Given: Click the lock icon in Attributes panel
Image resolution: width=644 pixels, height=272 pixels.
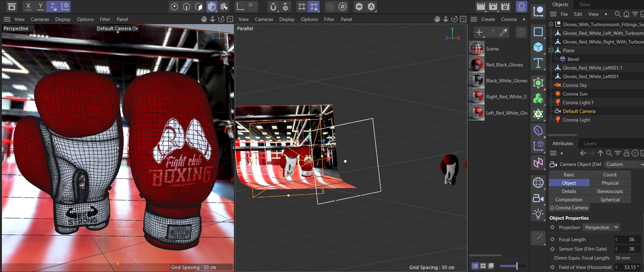Looking at the screenshot, I should 626,153.
